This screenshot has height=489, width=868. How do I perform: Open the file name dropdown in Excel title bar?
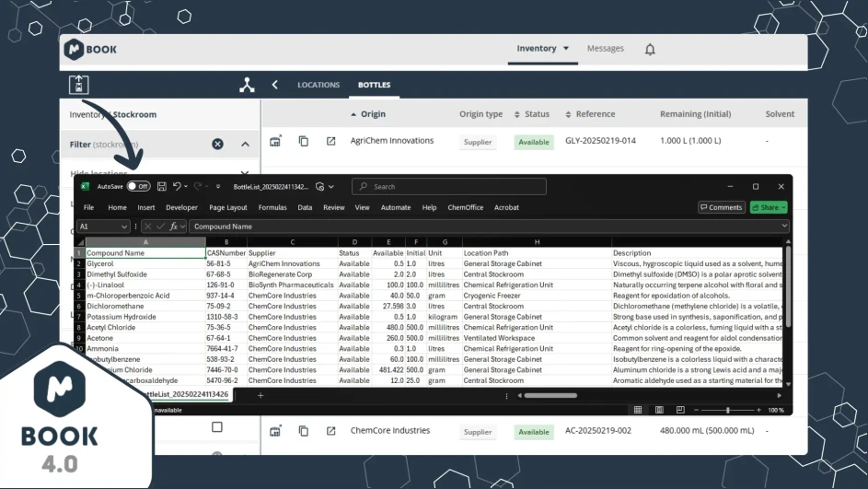point(331,187)
